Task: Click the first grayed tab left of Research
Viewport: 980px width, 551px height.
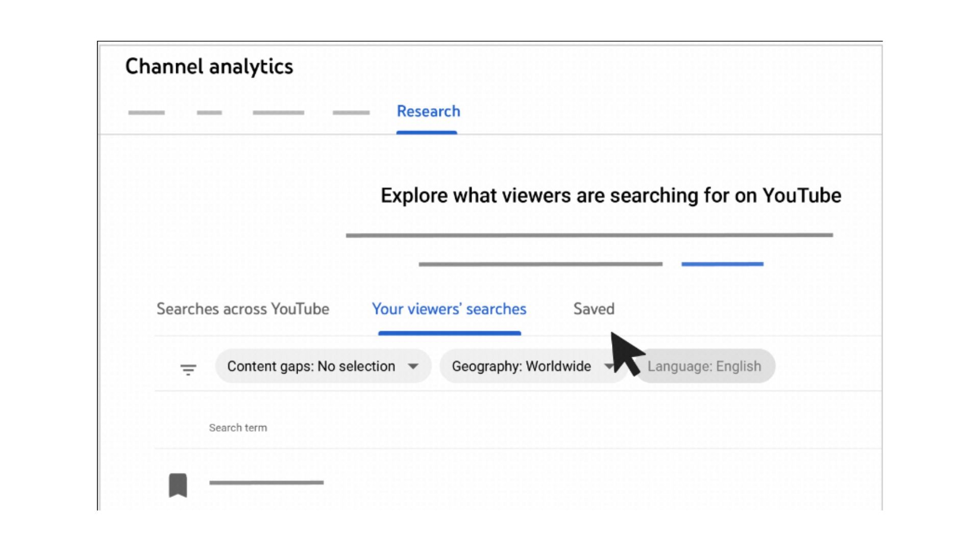Action: [146, 113]
